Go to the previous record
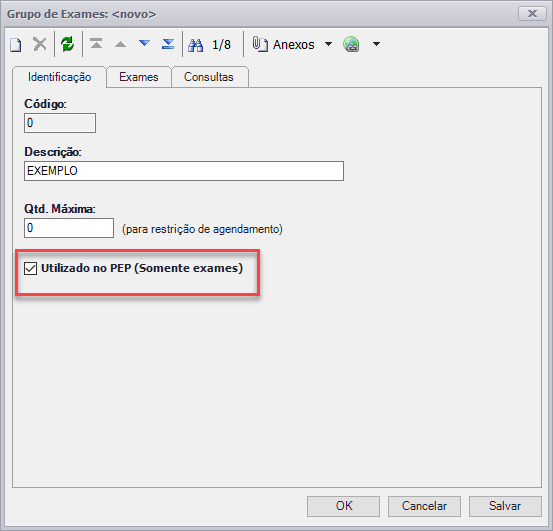 (120, 44)
